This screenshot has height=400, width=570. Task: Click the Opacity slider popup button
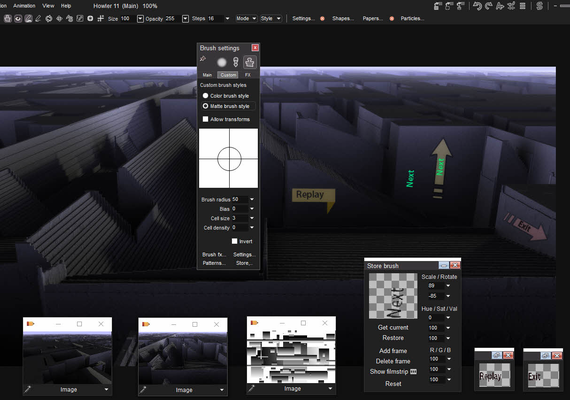point(185,19)
